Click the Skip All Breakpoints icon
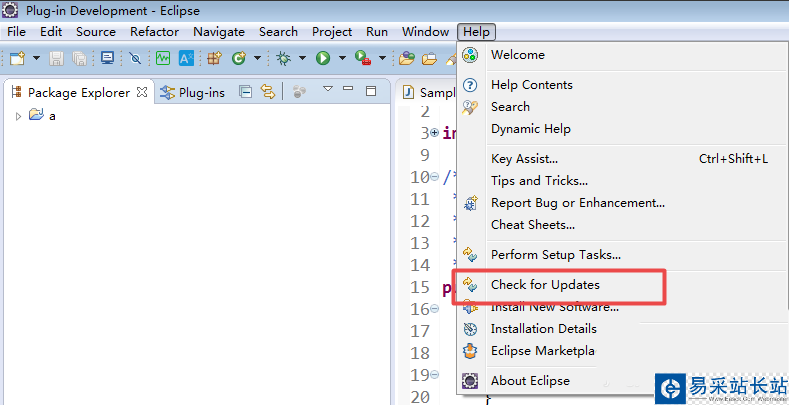Image resolution: width=789 pixels, height=405 pixels. (135, 58)
